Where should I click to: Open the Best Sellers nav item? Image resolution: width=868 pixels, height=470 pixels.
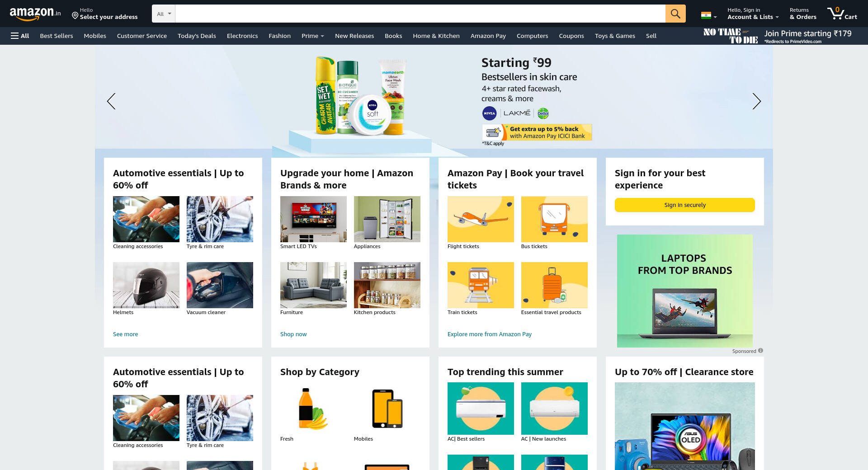[57, 36]
